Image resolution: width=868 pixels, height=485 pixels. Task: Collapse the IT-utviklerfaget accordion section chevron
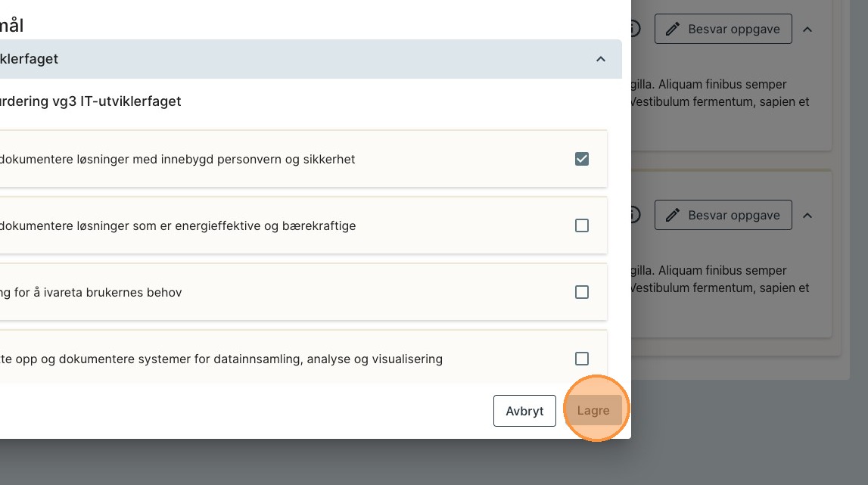click(601, 59)
